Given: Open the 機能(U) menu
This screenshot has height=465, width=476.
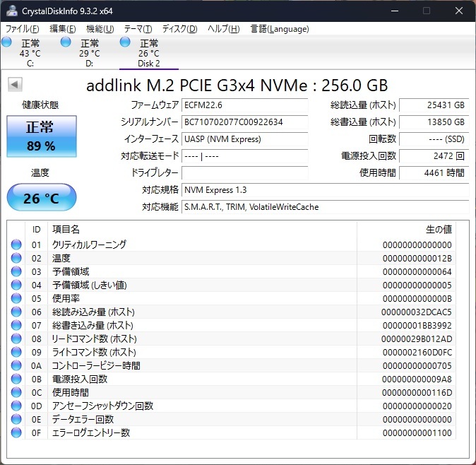Looking at the screenshot, I should [x=100, y=29].
